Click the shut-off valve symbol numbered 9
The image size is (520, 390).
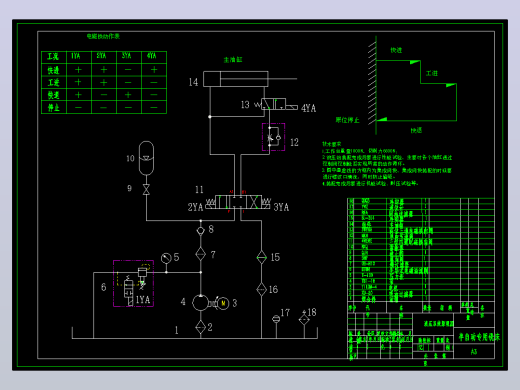(x=146, y=189)
